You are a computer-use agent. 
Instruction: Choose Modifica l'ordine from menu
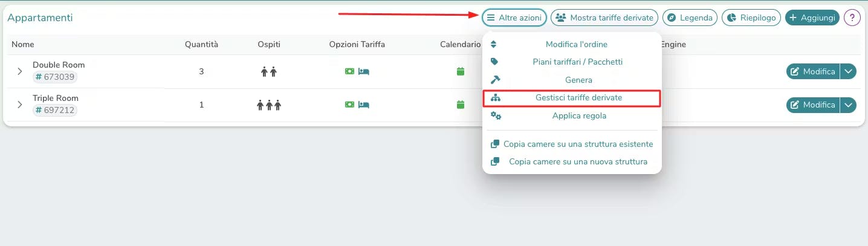click(x=576, y=44)
